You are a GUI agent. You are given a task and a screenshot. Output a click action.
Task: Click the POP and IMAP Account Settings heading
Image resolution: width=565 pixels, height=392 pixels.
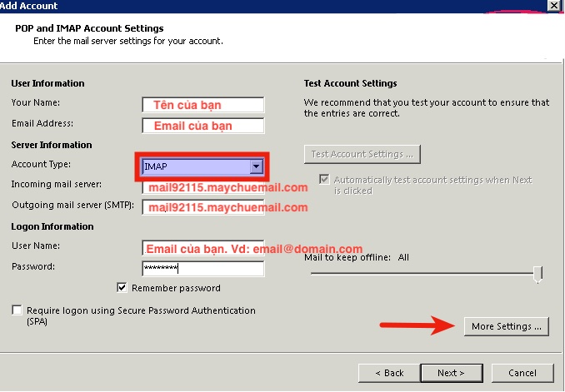(x=89, y=28)
